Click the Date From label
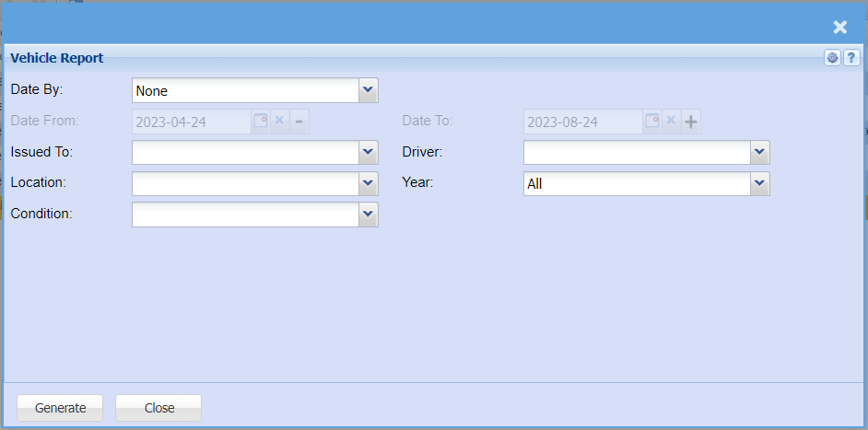Image resolution: width=868 pixels, height=430 pixels. pos(45,121)
